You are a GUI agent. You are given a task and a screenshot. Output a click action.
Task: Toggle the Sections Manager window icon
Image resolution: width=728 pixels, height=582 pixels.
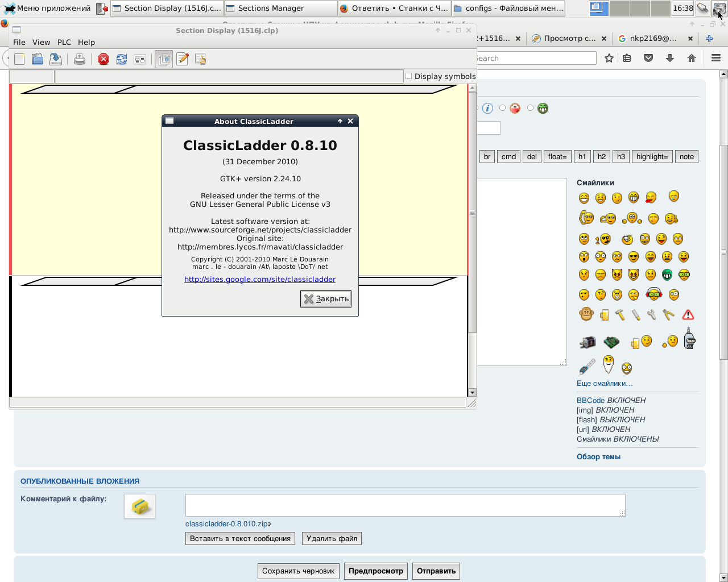[164, 59]
